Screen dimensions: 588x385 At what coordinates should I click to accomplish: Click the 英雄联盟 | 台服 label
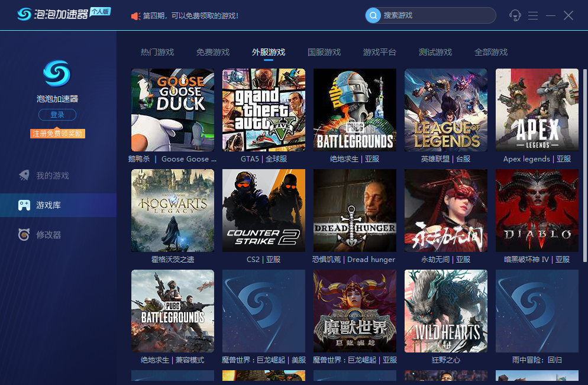[445, 159]
